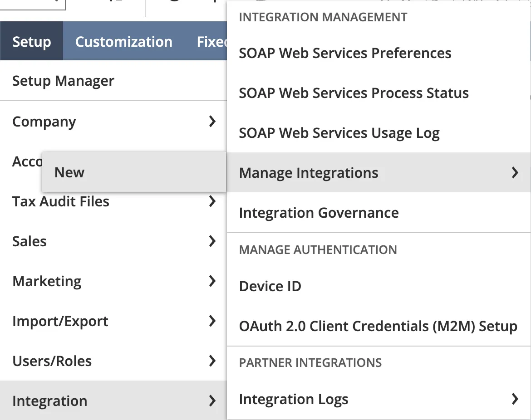The height and width of the screenshot is (420, 531).
Task: Open OAuth 2.0 Client Credentials (M2M) Setup
Action: 379,326
